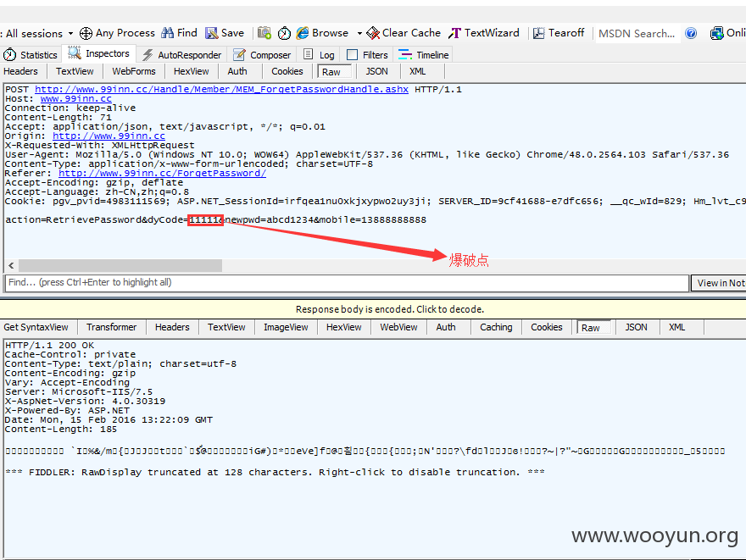
Task: Open the Transformer response tab
Action: pos(111,327)
